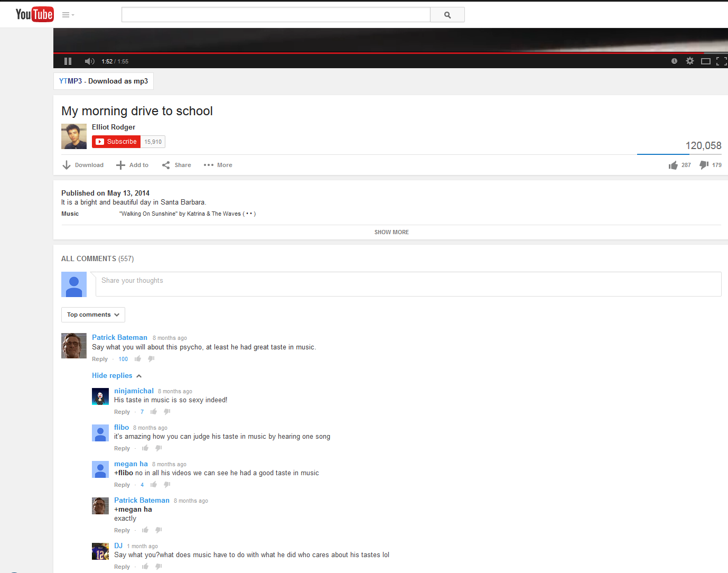Click the +flibo mention in megan ha's comment
The width and height of the screenshot is (728, 573).
click(124, 473)
